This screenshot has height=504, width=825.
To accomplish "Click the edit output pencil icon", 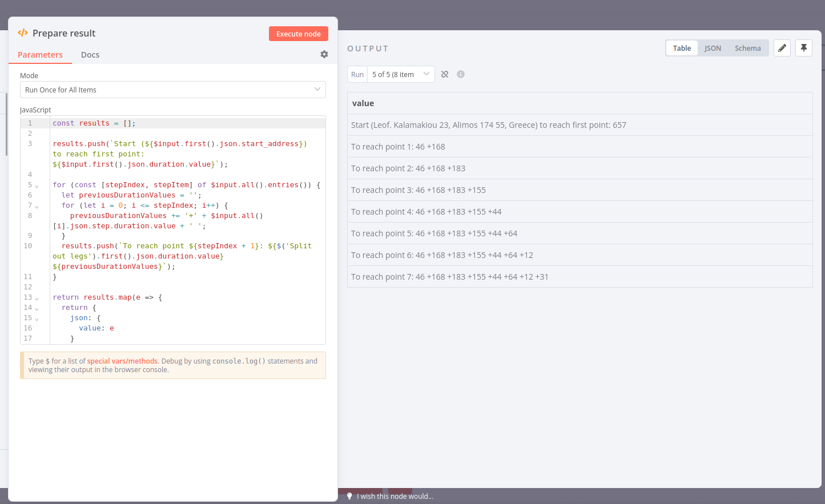I will pos(782,48).
